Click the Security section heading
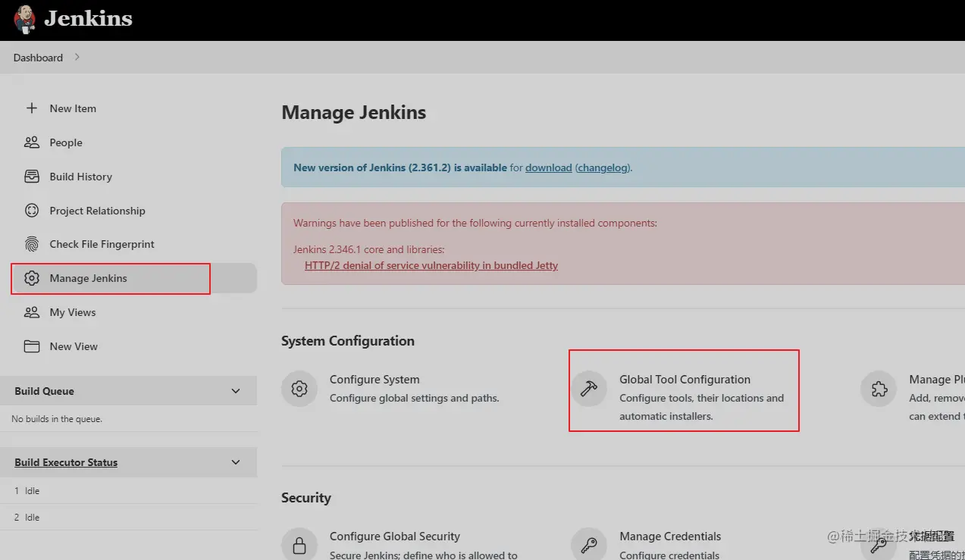965x560 pixels. click(x=306, y=498)
